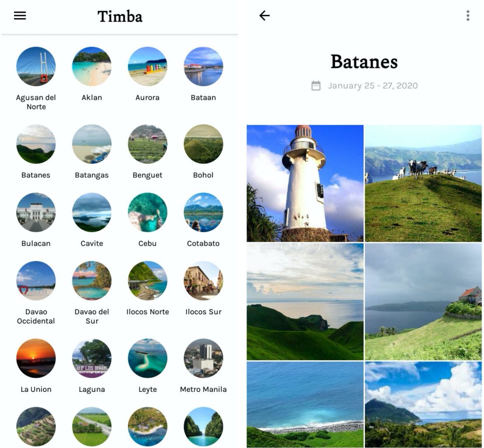The width and height of the screenshot is (484, 448).
Task: Select the Bohol label
Action: [x=203, y=175]
